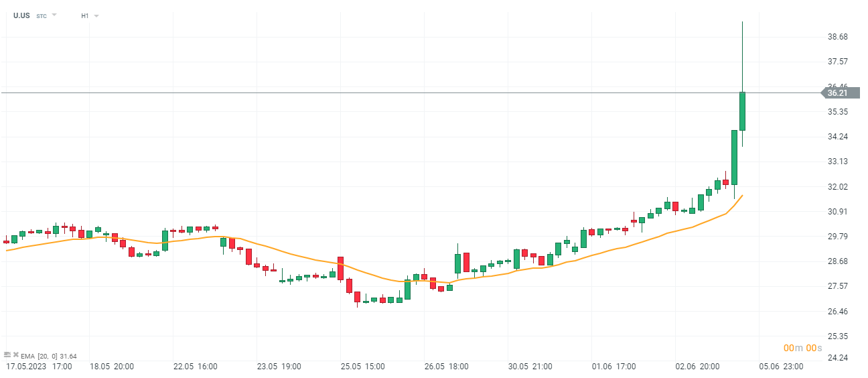The image size is (868, 378).
Task: Select the H1 interval label
Action: click(x=85, y=15)
